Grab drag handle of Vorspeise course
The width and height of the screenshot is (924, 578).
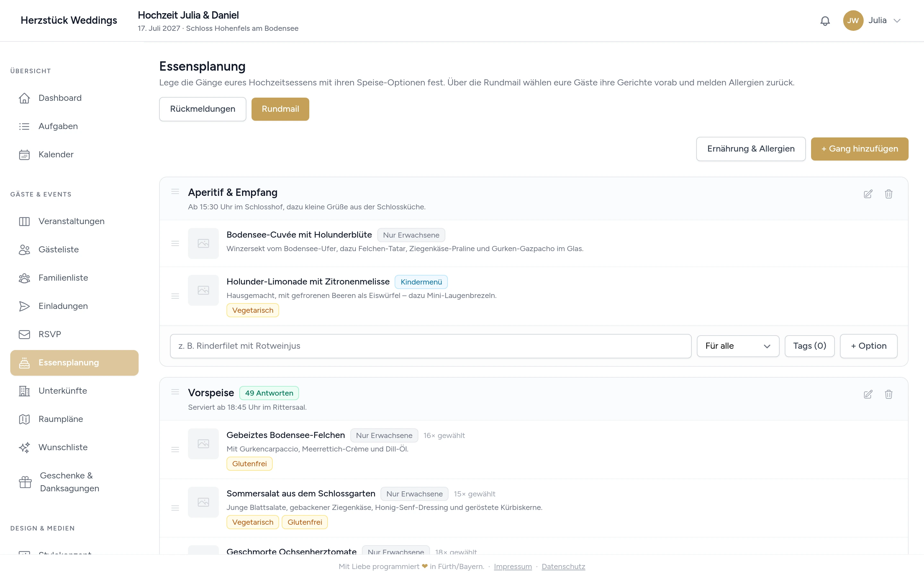pyautogui.click(x=175, y=392)
